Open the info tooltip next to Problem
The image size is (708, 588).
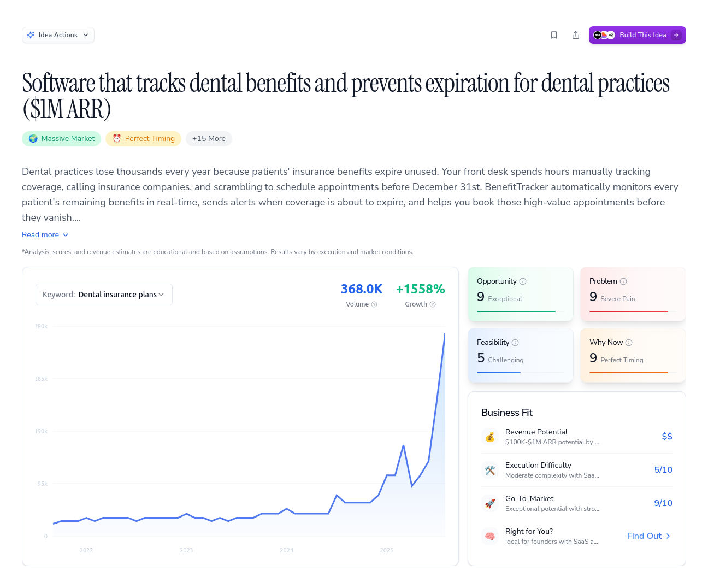624,281
